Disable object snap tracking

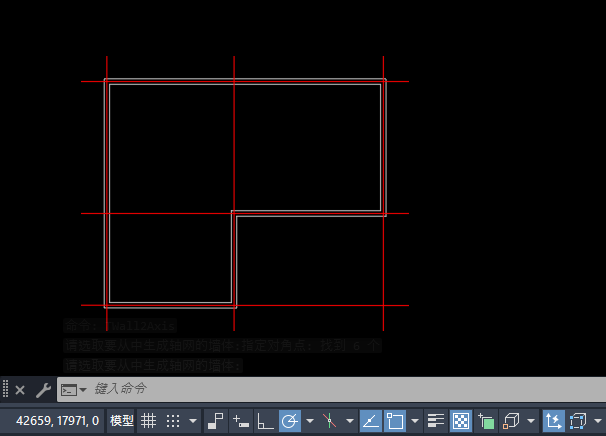(x=371, y=421)
